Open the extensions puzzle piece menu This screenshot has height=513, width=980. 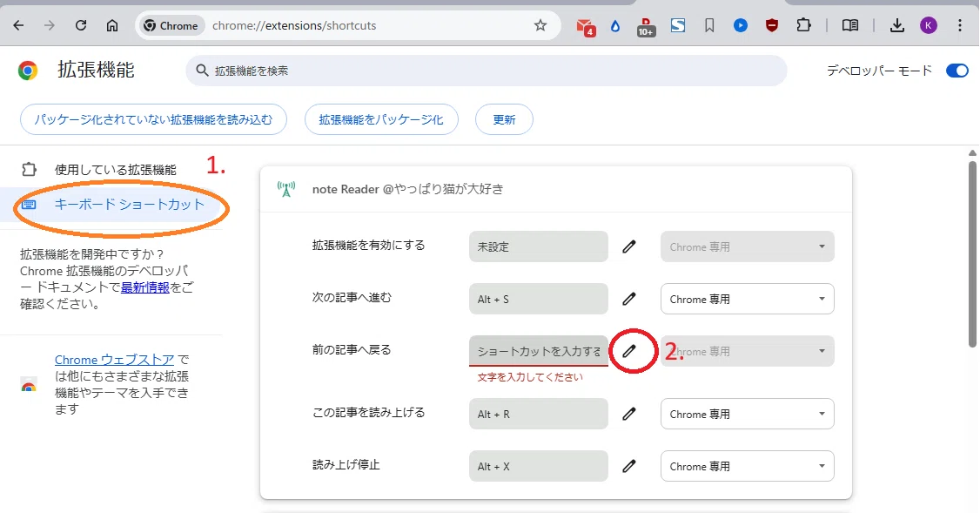(803, 25)
